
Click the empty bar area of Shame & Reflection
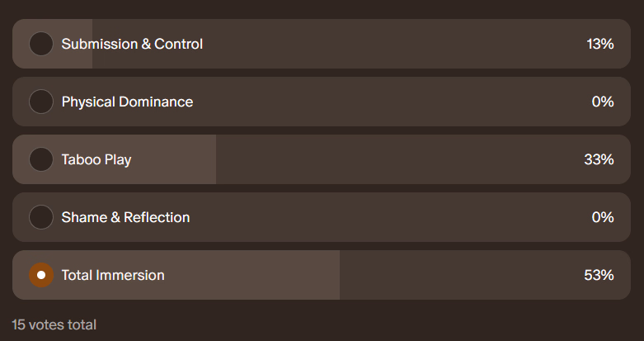(371, 217)
